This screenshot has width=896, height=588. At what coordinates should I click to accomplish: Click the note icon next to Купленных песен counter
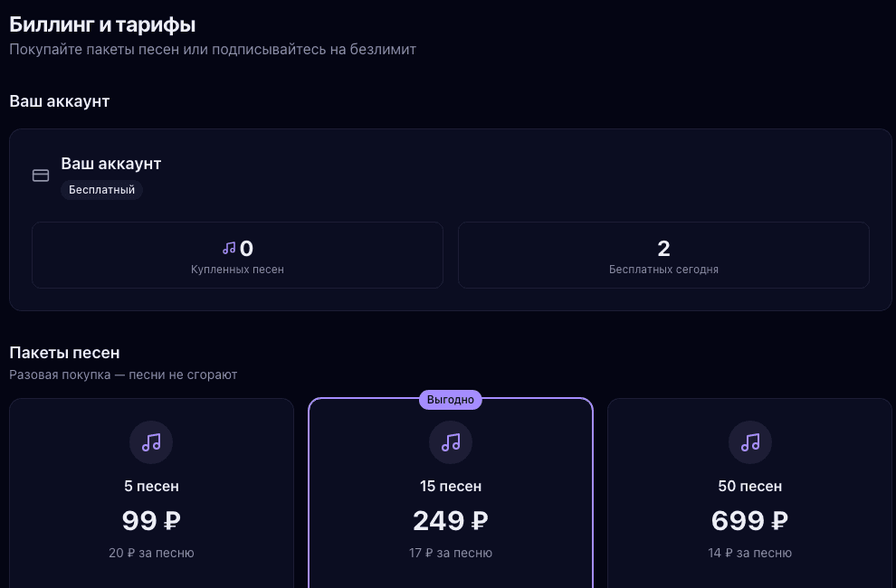230,248
